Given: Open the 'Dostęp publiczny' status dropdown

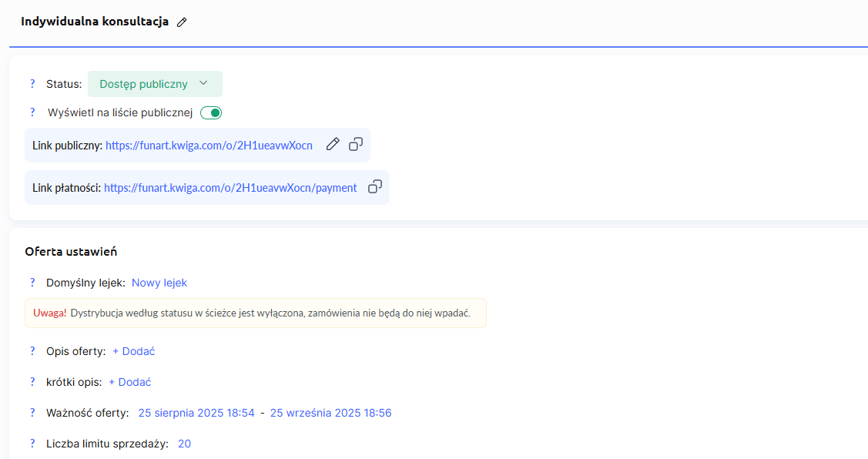Looking at the screenshot, I should pyautogui.click(x=155, y=84).
